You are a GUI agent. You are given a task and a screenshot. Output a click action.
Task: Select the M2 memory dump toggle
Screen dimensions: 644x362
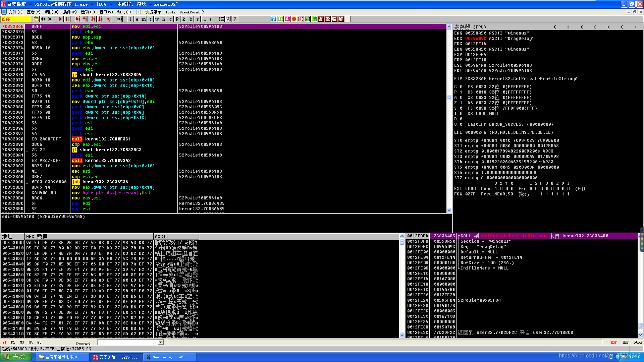(x=13, y=342)
